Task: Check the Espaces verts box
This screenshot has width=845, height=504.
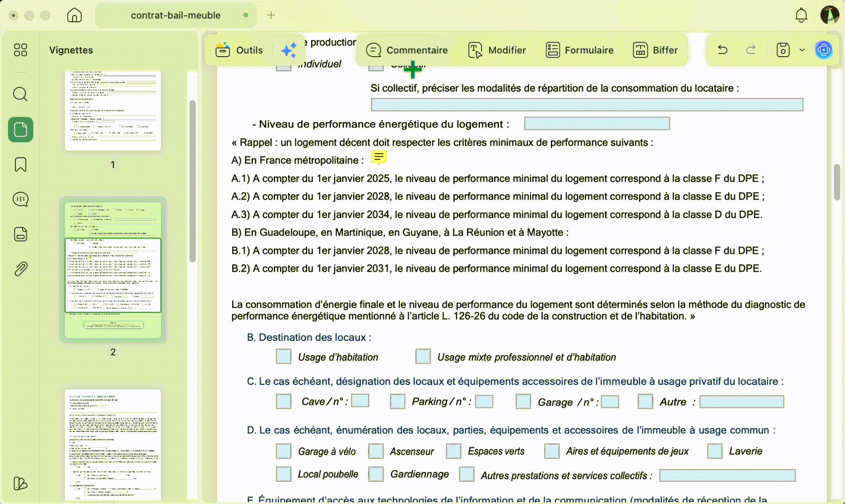Action: 453,451
